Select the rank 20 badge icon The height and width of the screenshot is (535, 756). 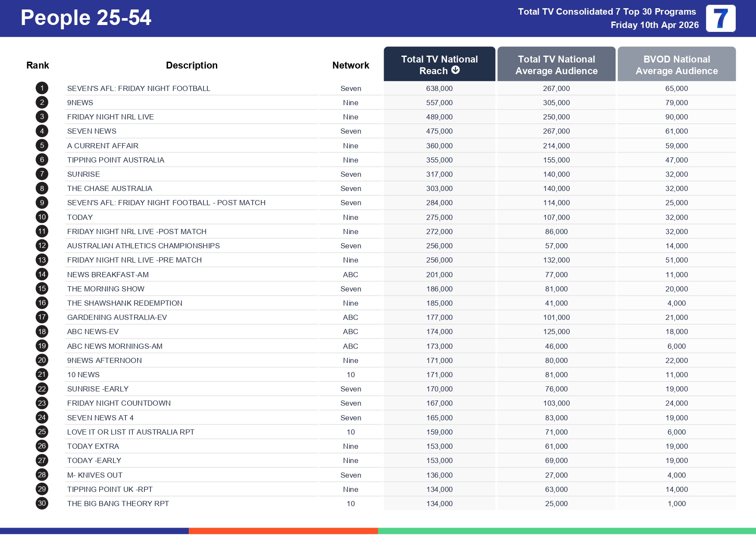point(41,360)
